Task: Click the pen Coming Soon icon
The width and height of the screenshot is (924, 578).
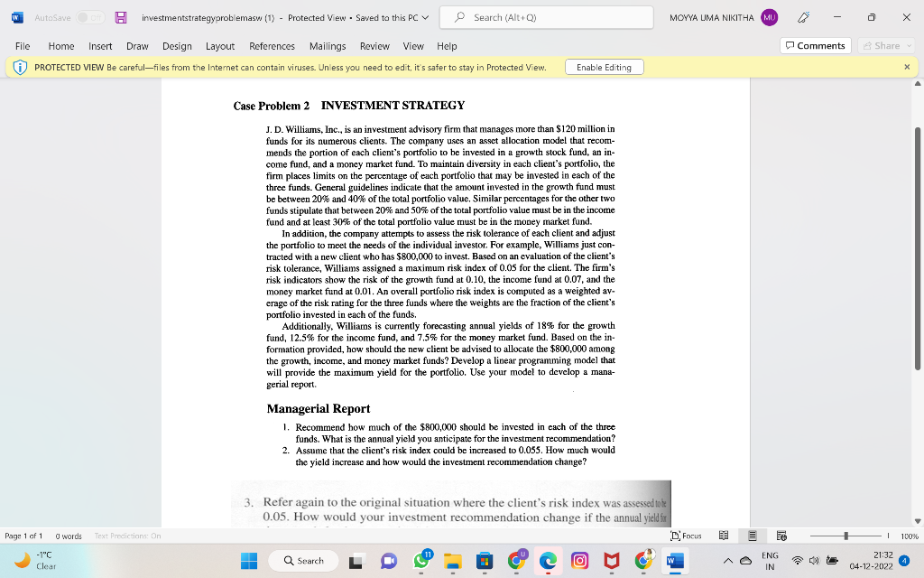Action: click(803, 18)
